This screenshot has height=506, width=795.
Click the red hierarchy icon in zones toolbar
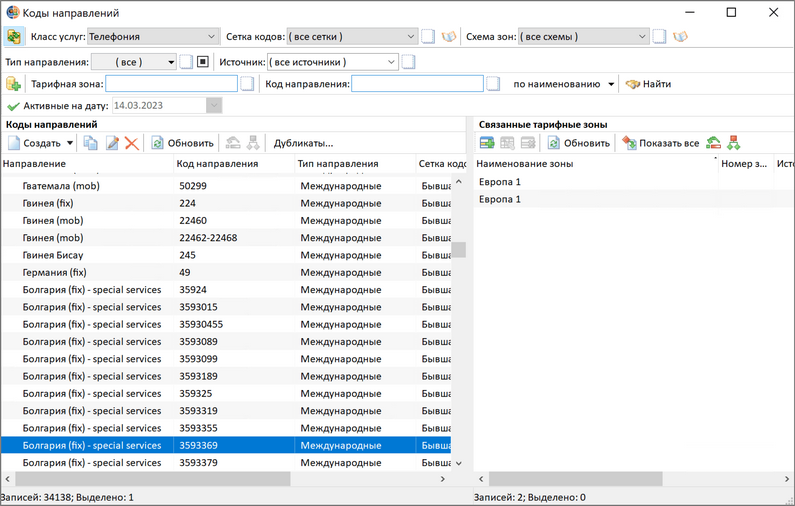click(733, 143)
